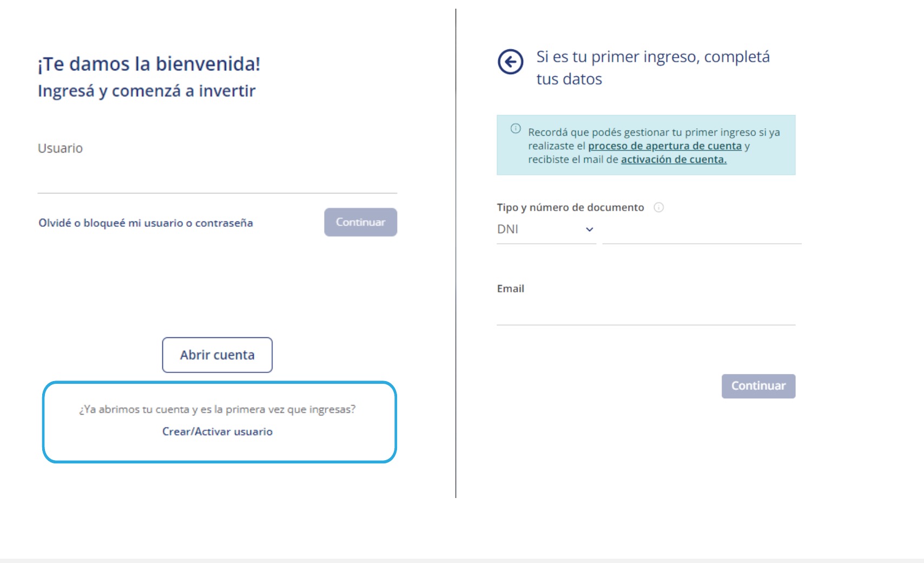
Task: Open the Crear/Activar usuario link
Action: pos(217,431)
